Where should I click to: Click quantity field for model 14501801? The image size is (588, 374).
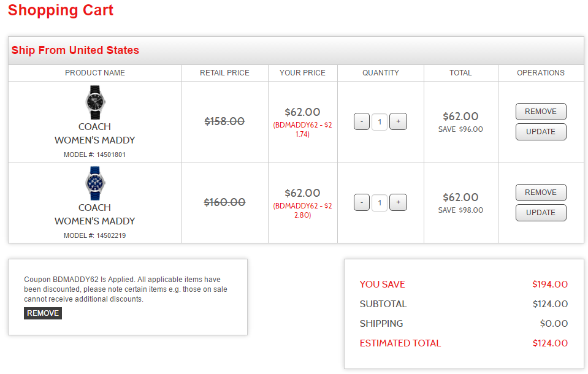point(380,121)
